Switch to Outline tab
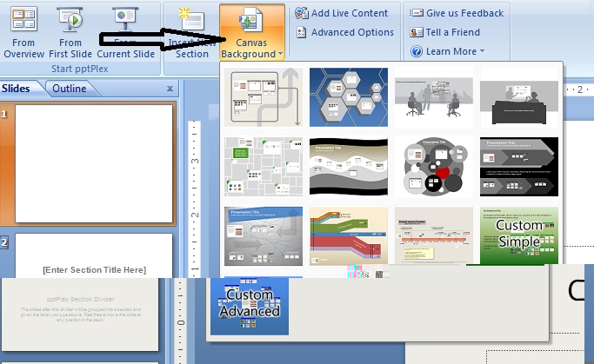The image size is (594, 364). point(70,89)
